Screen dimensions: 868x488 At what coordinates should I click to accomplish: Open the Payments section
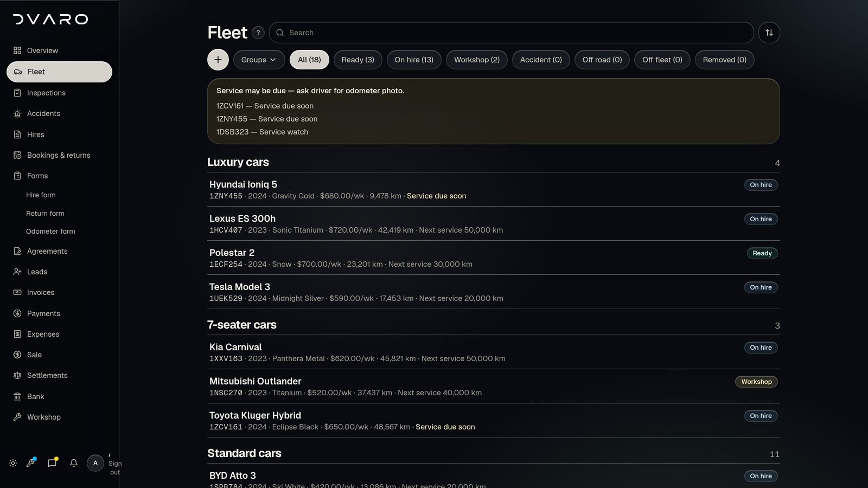[x=59, y=313]
